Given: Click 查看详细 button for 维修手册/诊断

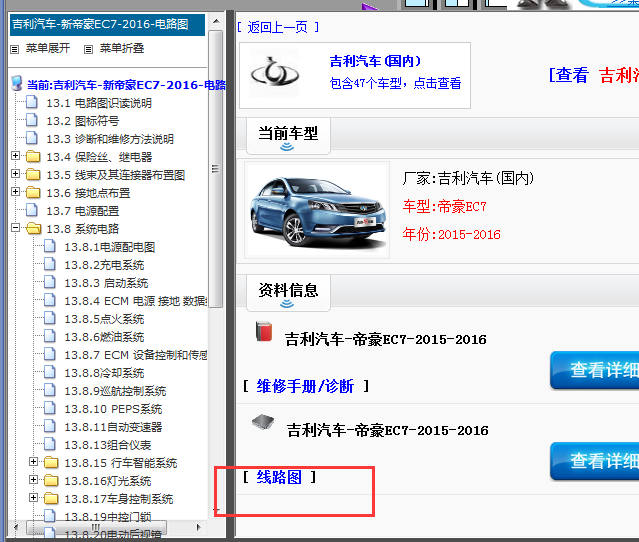Looking at the screenshot, I should [595, 370].
